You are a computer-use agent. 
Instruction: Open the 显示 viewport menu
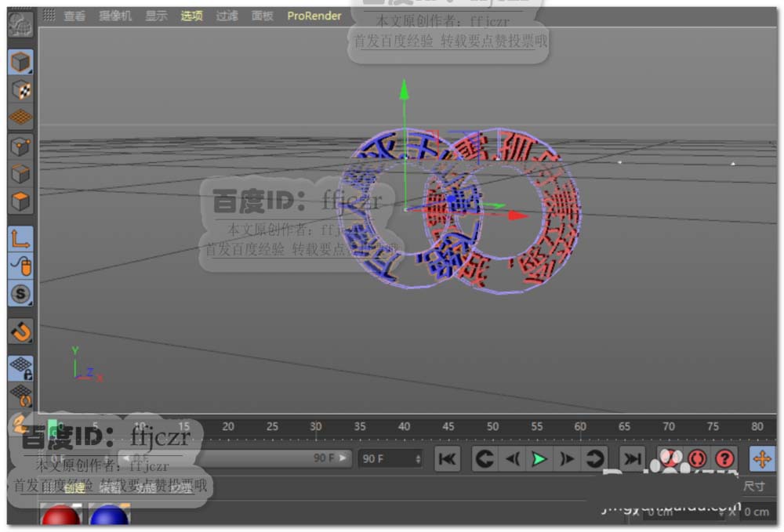(x=156, y=16)
